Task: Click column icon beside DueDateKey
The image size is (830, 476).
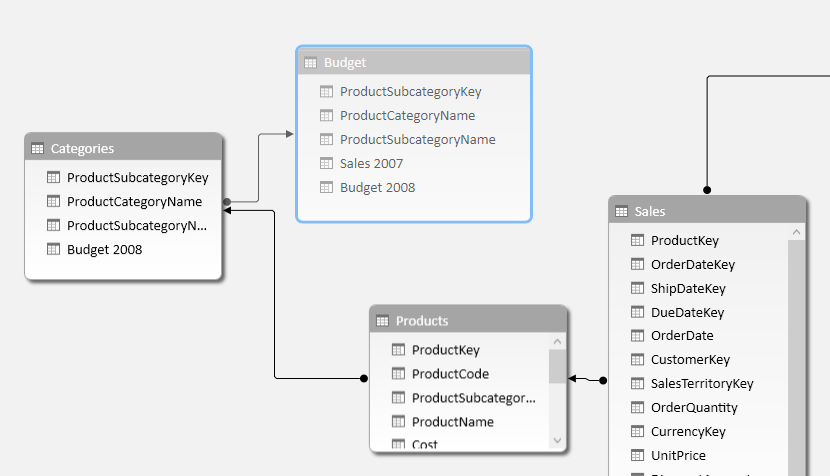Action: click(637, 312)
